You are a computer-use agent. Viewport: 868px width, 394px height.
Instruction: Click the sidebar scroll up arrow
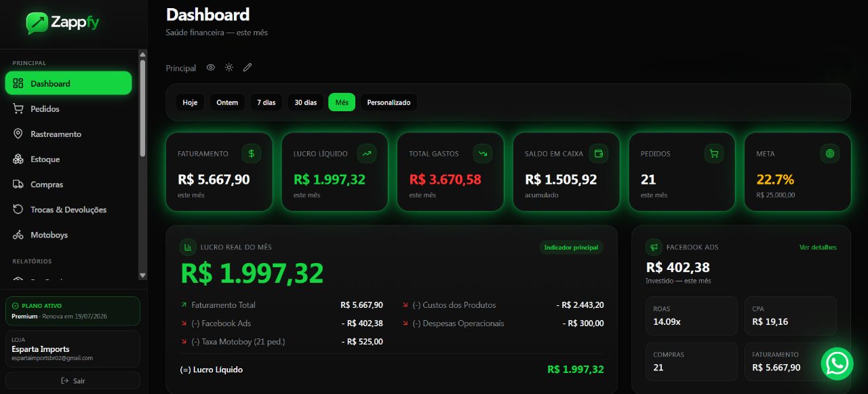[x=142, y=54]
